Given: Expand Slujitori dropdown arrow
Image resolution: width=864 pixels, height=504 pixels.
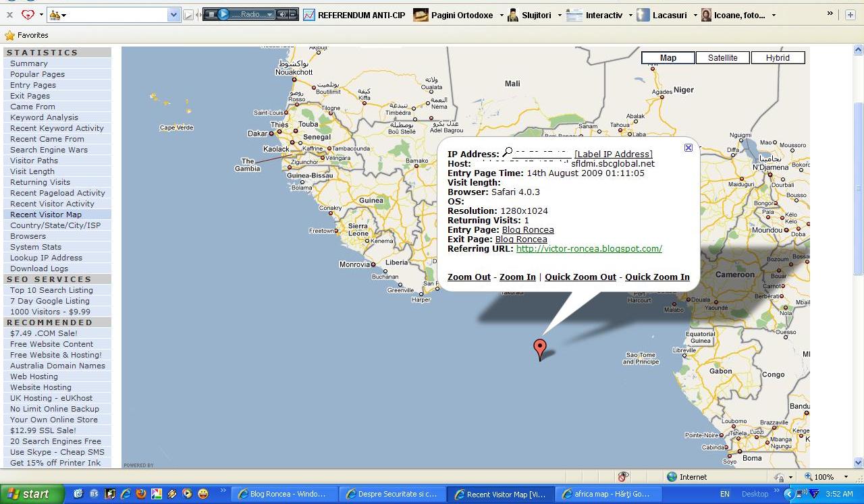Looking at the screenshot, I should (x=559, y=15).
